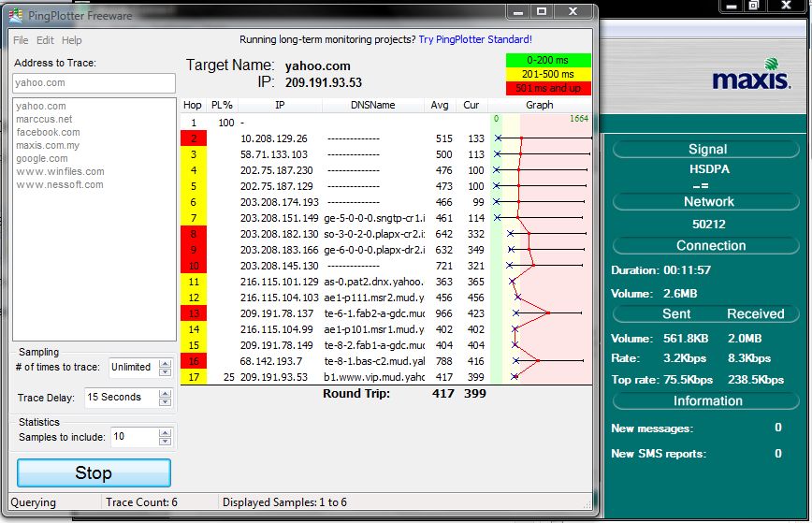This screenshot has height=523, width=812.
Task: Click target IP 209.191.93.53 text
Action: [324, 83]
